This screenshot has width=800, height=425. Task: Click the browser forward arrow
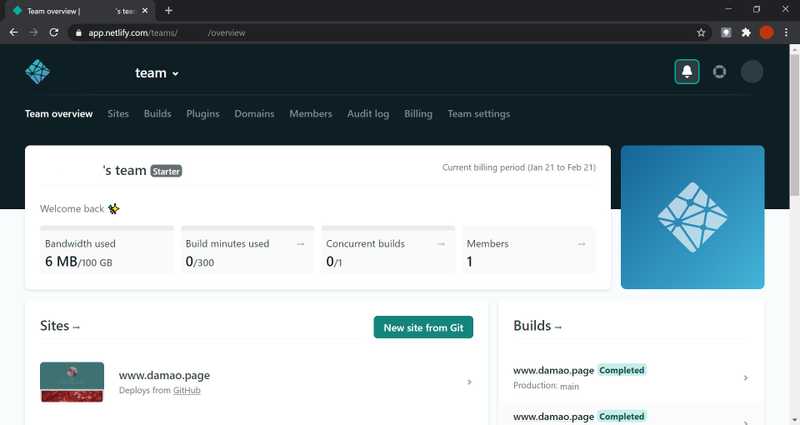tap(34, 32)
